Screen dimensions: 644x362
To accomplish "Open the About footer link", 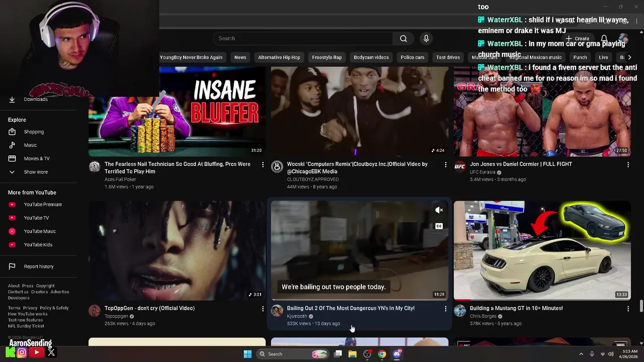I will point(14,286).
